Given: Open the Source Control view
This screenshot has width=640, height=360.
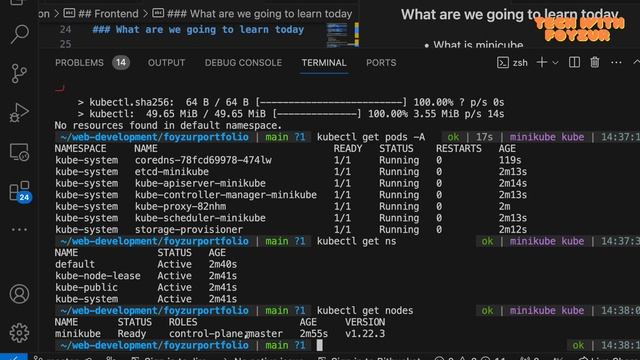Looking at the screenshot, I should 19,73.
